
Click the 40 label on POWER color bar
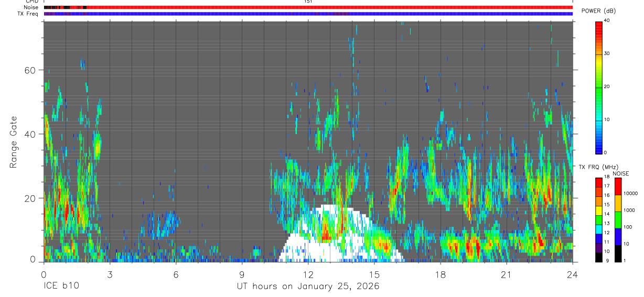click(607, 20)
